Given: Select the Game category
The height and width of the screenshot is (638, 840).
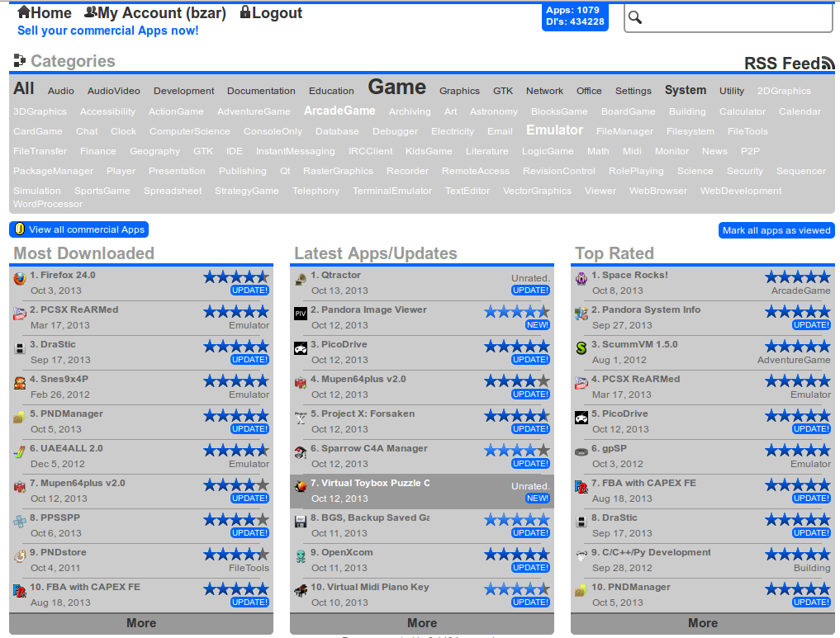Looking at the screenshot, I should coord(396,87).
